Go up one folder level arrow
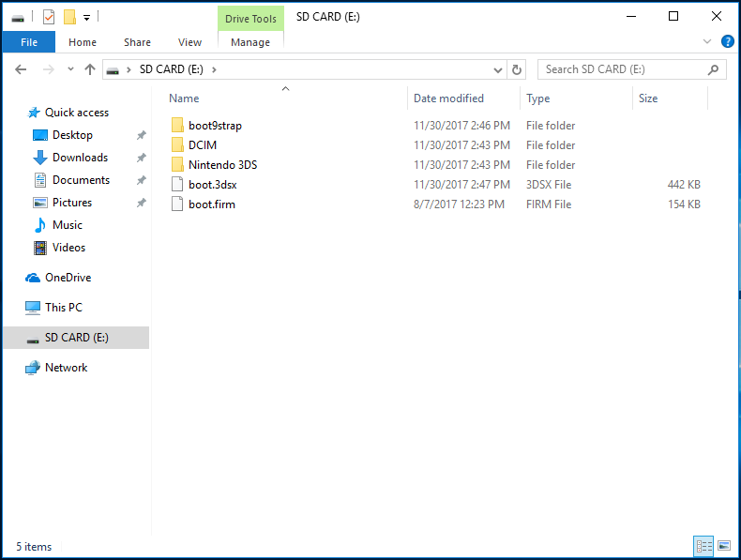This screenshot has height=560, width=741. [x=90, y=69]
